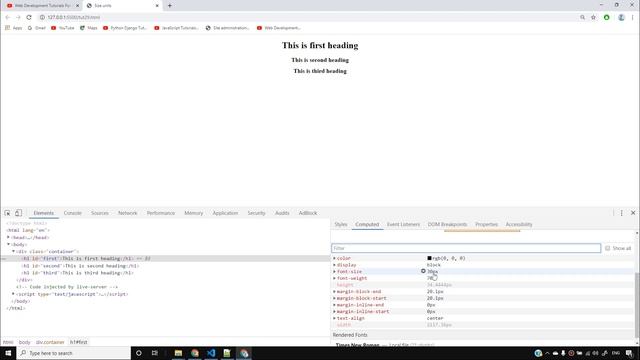Open the Windows notification center
The height and width of the screenshot is (360, 640).
pos(629,353)
